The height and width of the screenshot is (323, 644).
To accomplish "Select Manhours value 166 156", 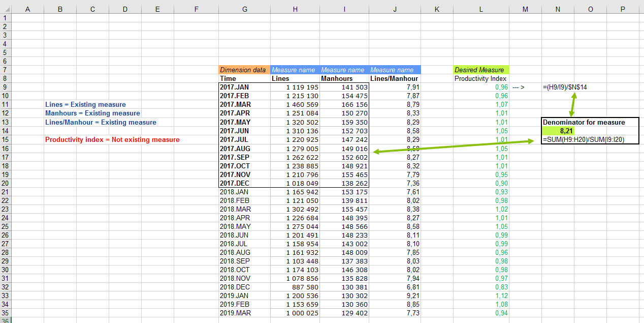I will click(x=344, y=104).
